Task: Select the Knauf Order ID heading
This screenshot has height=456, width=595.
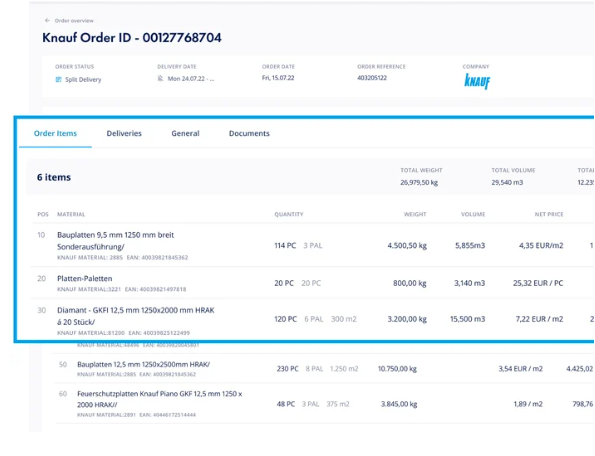Action: coord(132,38)
